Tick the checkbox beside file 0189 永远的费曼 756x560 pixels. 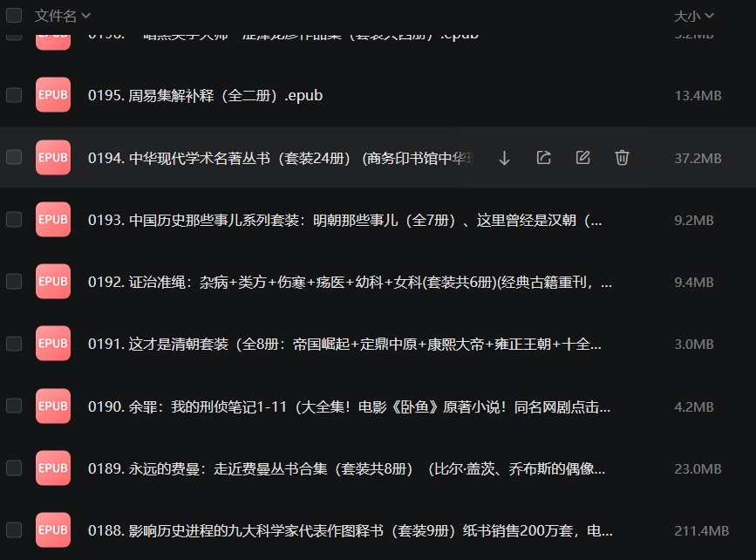[x=14, y=468]
